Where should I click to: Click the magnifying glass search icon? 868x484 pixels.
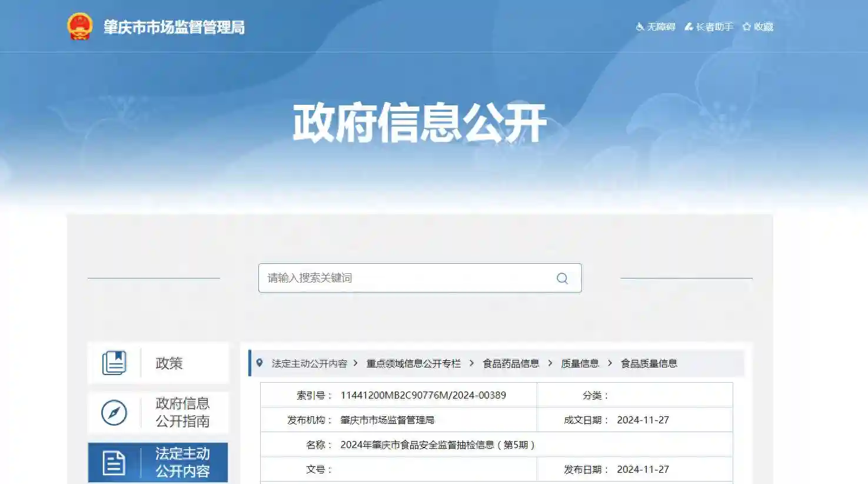(562, 278)
